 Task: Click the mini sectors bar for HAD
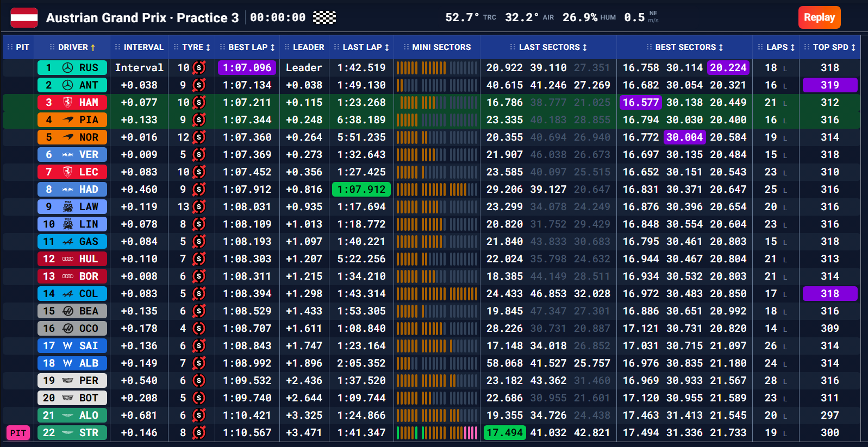[x=437, y=190]
